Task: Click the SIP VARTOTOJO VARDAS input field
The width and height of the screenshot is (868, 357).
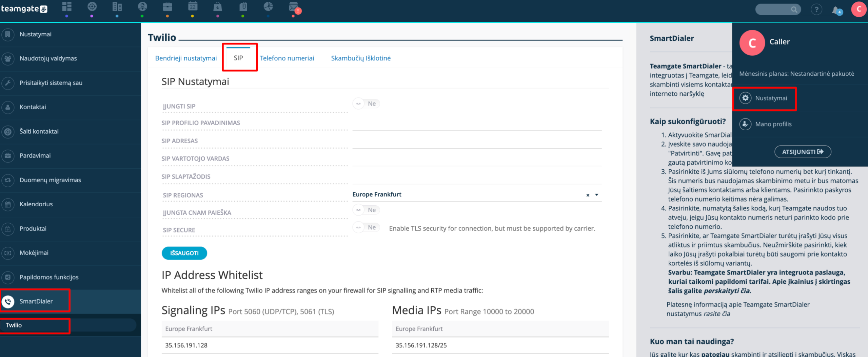Action: point(477,159)
